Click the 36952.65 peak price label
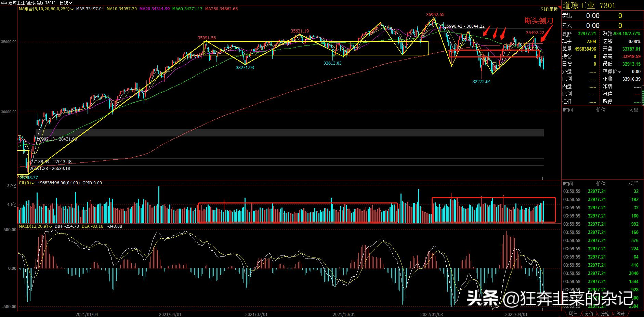Viewport: 644px width, 317px height. pyautogui.click(x=435, y=15)
